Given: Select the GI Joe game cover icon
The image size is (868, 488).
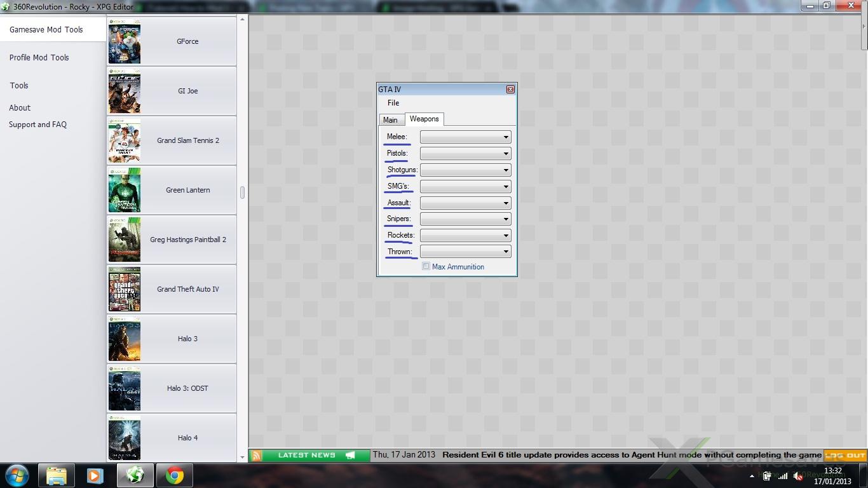Looking at the screenshot, I should tap(125, 91).
